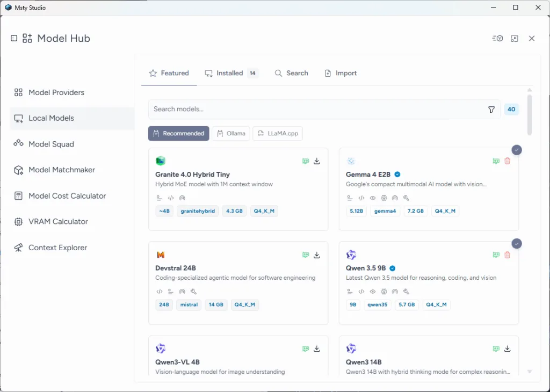Click the mistral tag on Devstral 24B
The image size is (550, 392).
tap(189, 304)
